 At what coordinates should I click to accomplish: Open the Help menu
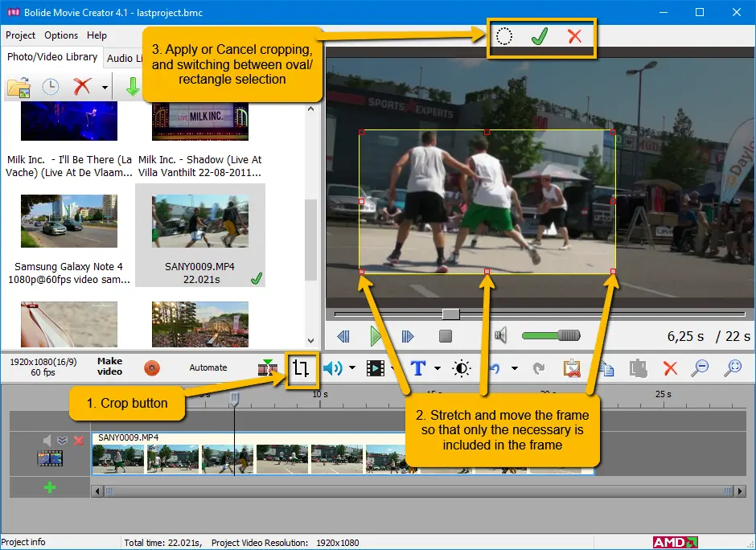point(97,35)
